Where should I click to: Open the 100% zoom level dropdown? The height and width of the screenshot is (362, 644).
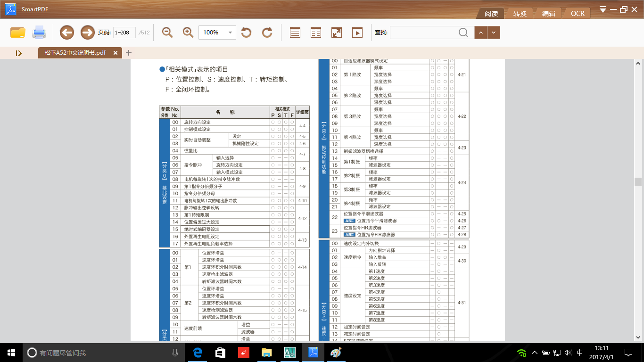[231, 33]
